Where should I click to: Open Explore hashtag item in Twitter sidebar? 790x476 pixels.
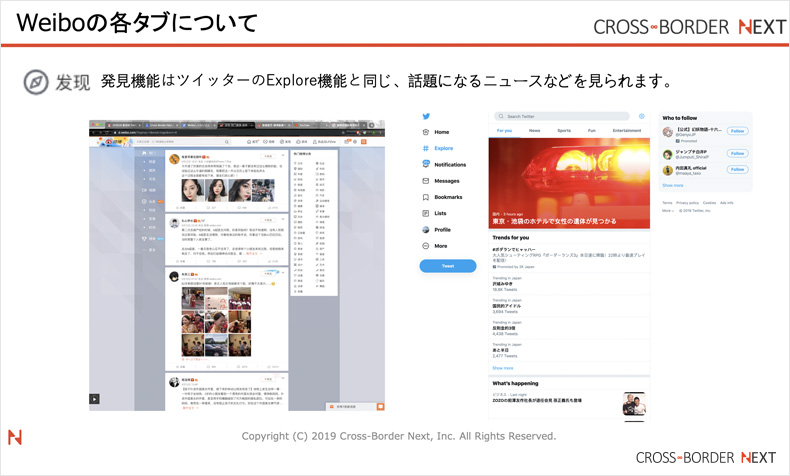tap(438, 148)
